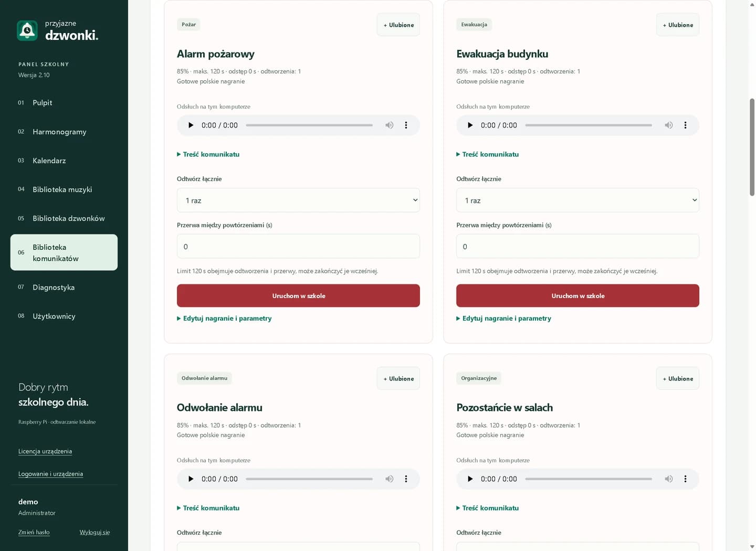Open Ewakuacja budynku audio player options menu
Viewport: 756px width, 551px height.
[x=685, y=125]
